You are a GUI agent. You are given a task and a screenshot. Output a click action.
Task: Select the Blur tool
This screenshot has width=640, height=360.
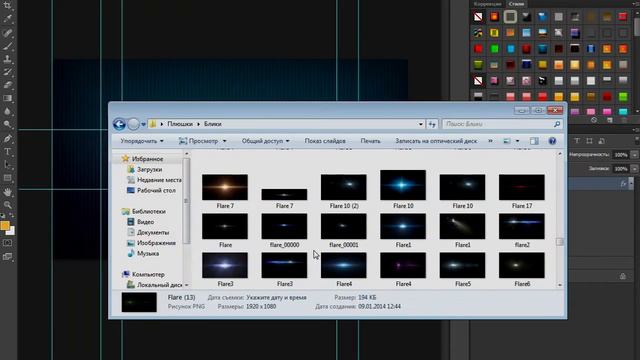[7, 111]
